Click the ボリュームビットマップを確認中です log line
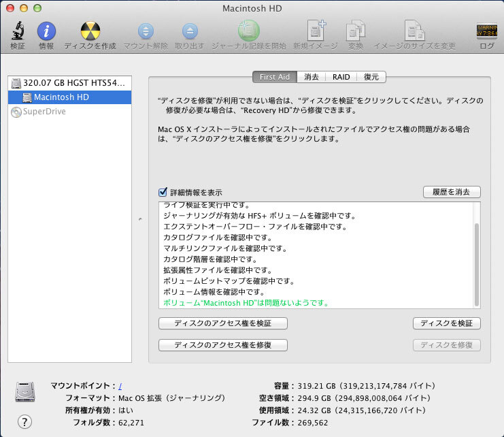This screenshot has height=437, width=504. 229,281
